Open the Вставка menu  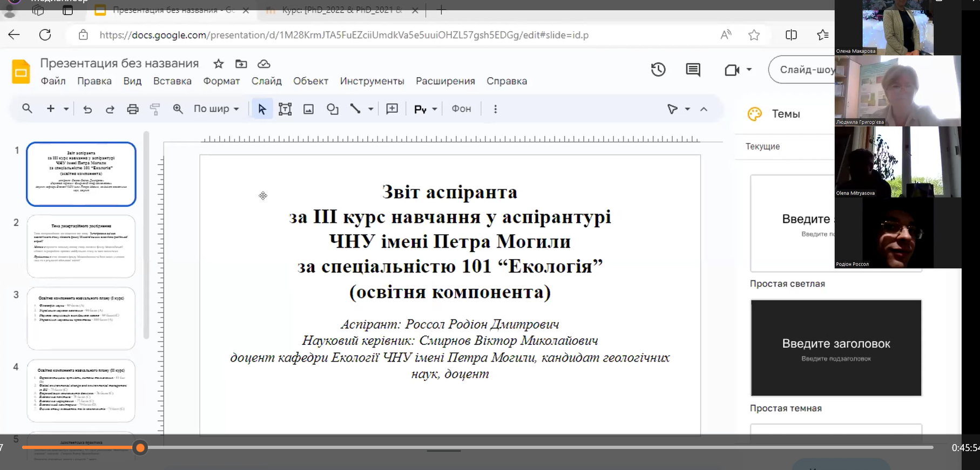pos(172,81)
